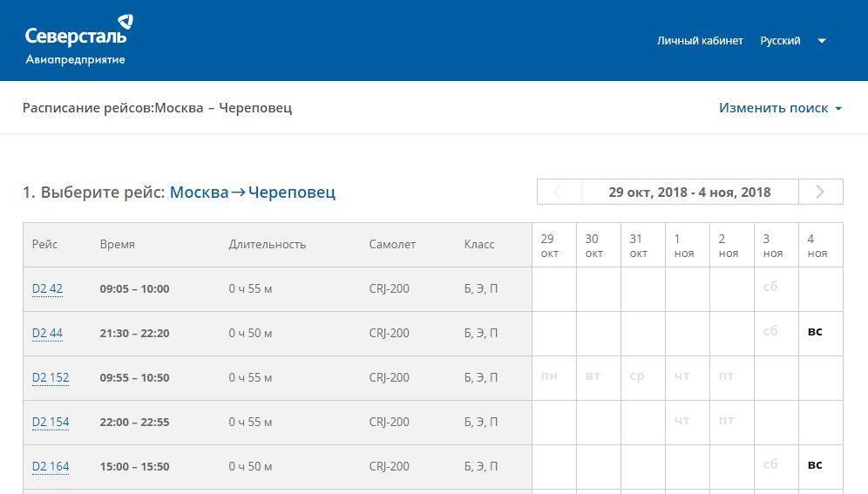Image resolution: width=868 pixels, height=494 pixels.
Task: Click time 15:00 – 15:50
Action: tap(134, 466)
